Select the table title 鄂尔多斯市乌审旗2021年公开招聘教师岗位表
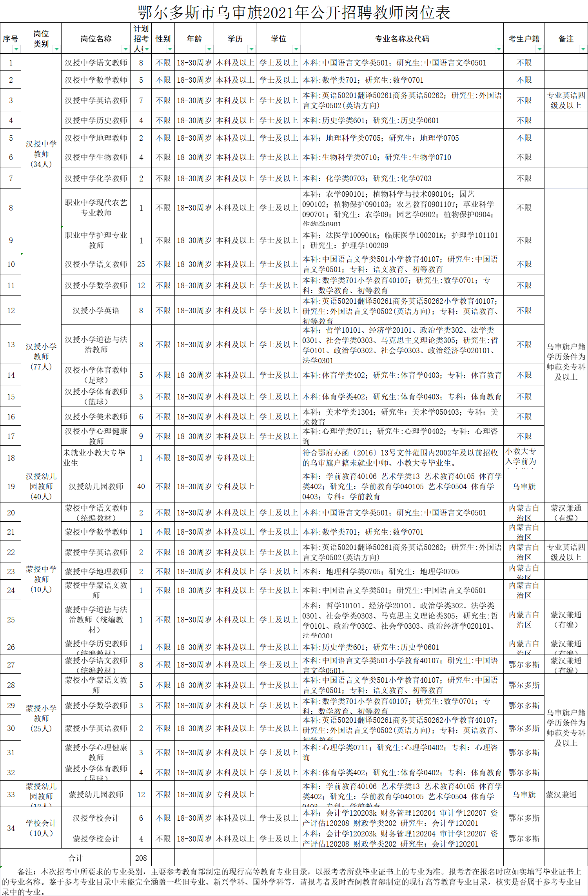This screenshot has height=896, width=588. 294,13
